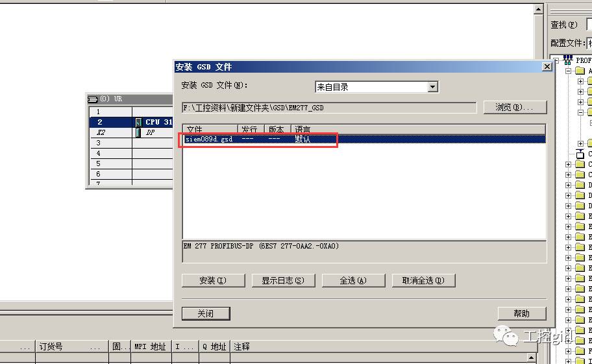Click the device icon below the A folder group
Viewport: 592px width, 364px height.
pos(580,154)
